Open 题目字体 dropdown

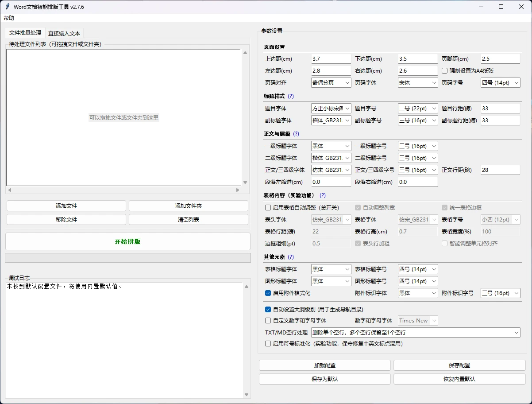click(x=331, y=108)
